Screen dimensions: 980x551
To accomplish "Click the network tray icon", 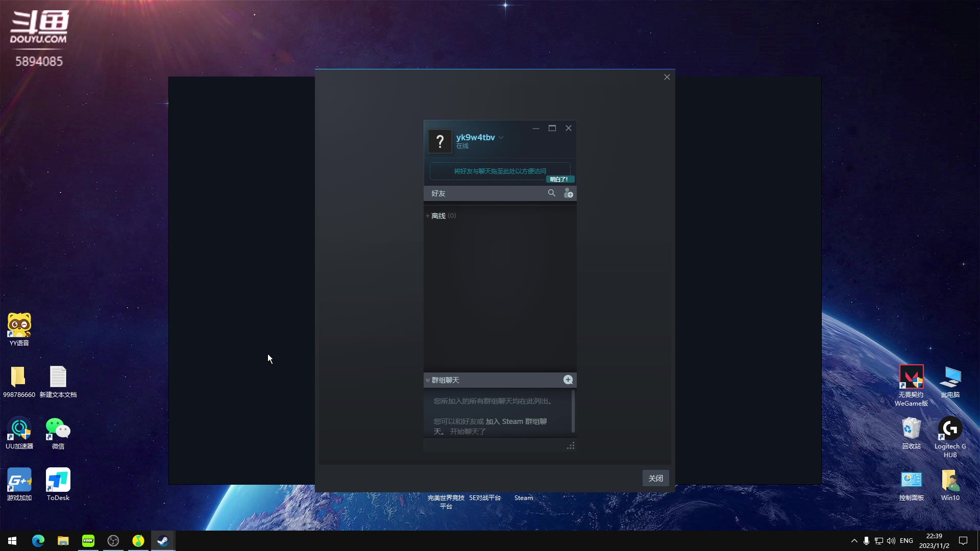I will click(878, 541).
